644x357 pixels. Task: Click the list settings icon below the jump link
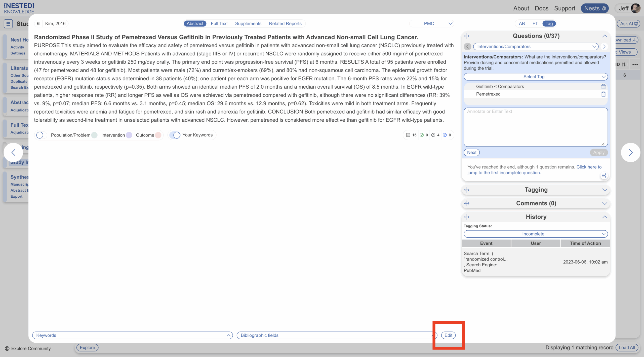(x=604, y=175)
